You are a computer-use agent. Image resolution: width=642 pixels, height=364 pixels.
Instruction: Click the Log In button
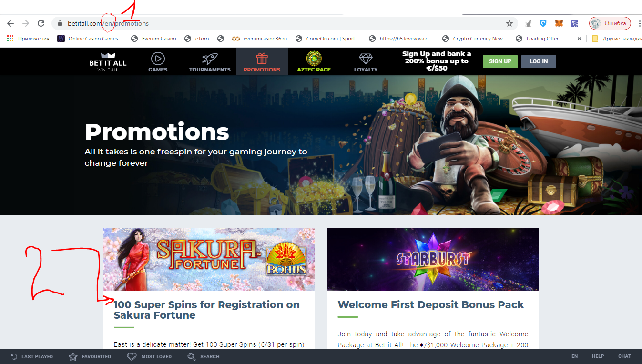tap(539, 61)
